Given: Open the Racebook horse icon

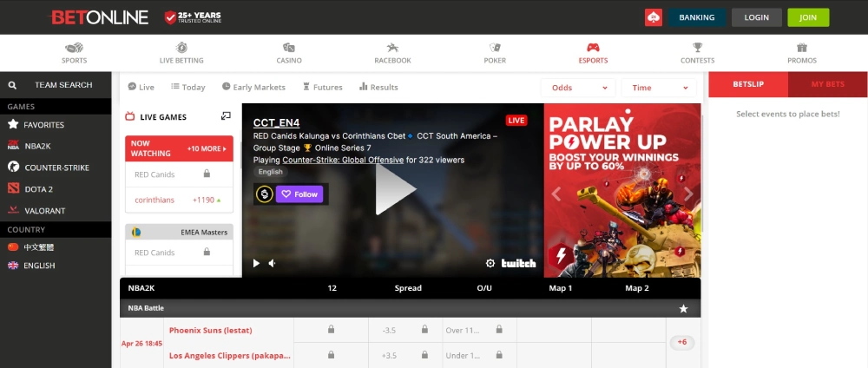Looking at the screenshot, I should tap(392, 48).
